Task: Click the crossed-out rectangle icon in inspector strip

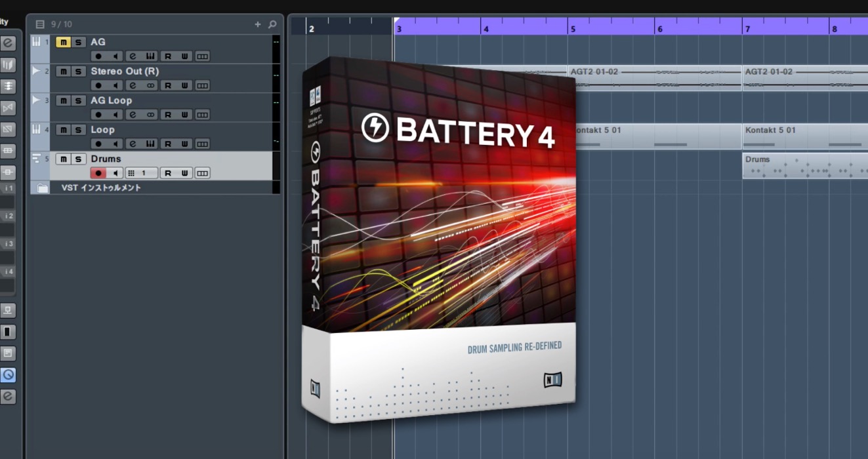Action: pyautogui.click(x=8, y=129)
